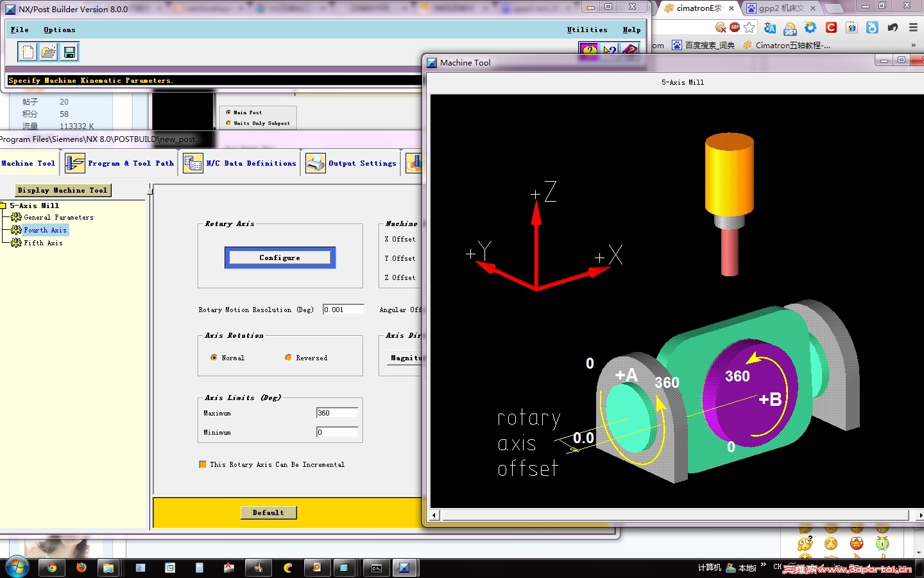Collapse the 5-Axis Mill tree node
Screen dimensions: 924x578
[3, 206]
